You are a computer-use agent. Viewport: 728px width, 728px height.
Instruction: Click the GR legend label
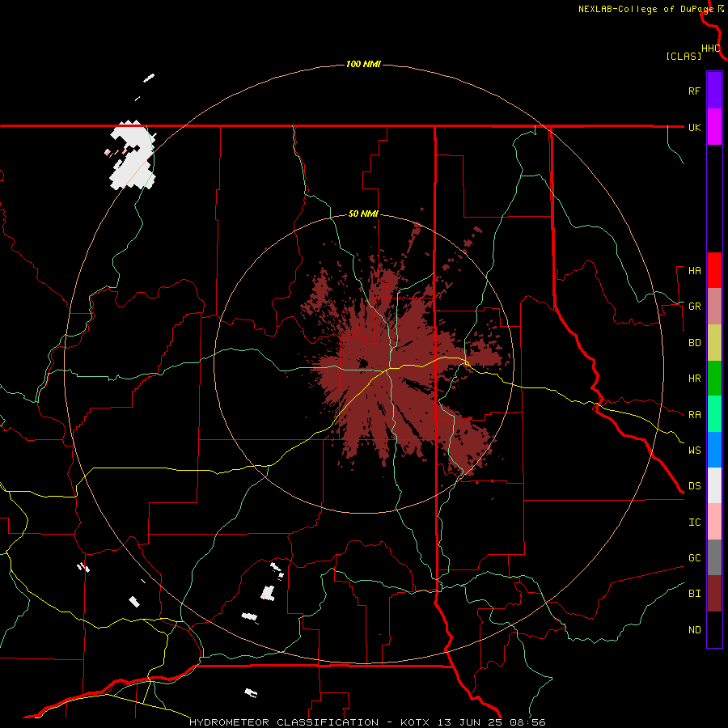[x=694, y=307]
